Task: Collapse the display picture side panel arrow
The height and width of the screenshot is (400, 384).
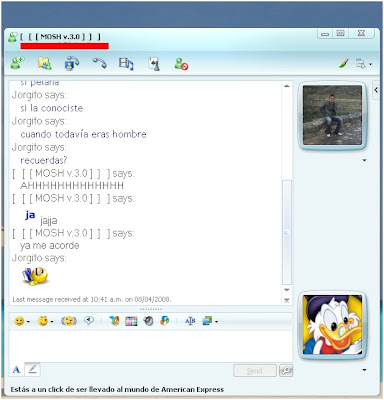Action: (x=376, y=90)
